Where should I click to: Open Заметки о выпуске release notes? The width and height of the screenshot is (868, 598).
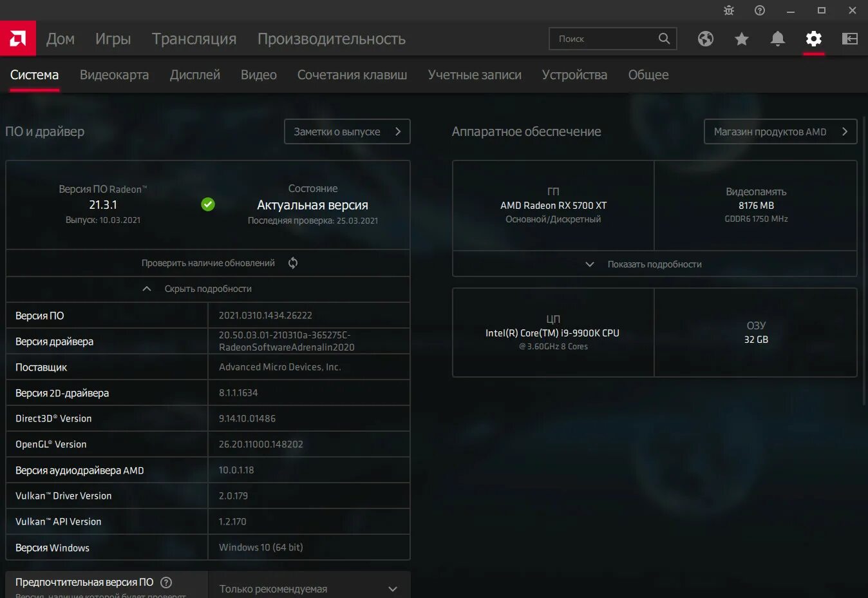[347, 131]
